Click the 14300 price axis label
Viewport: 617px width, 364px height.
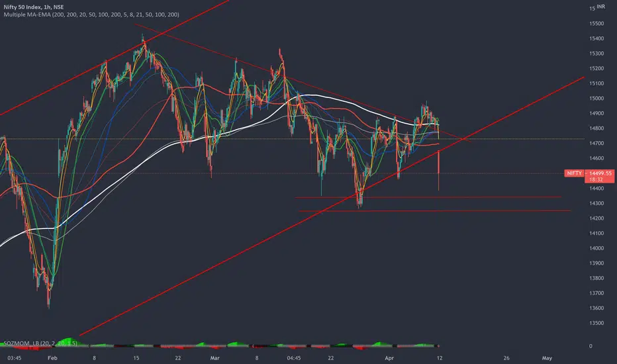click(596, 203)
